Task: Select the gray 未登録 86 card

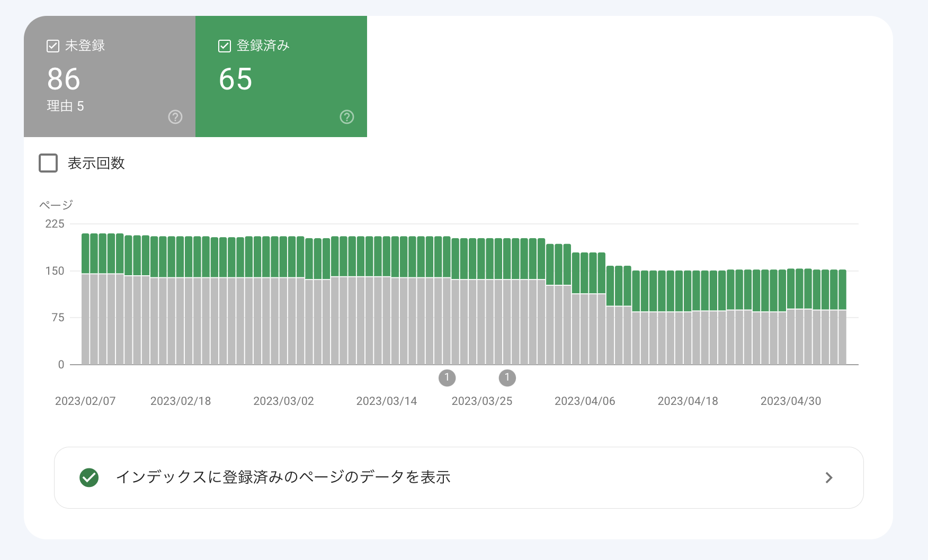Action: pyautogui.click(x=110, y=76)
